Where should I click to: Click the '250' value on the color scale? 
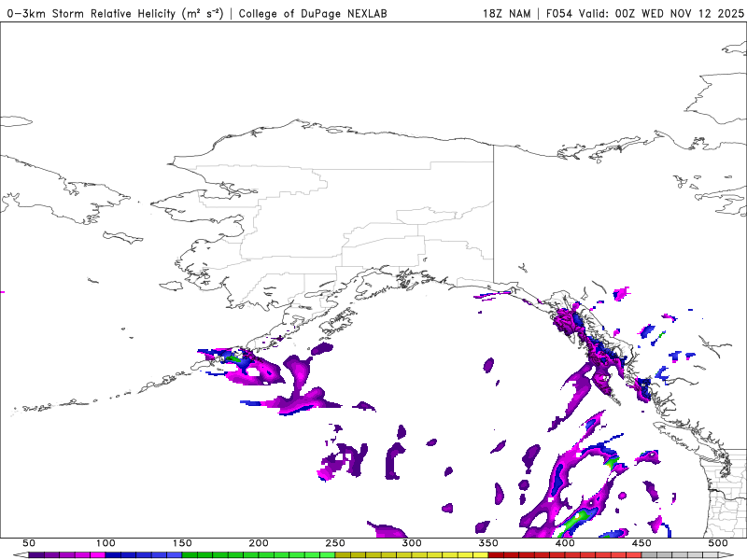(x=335, y=543)
